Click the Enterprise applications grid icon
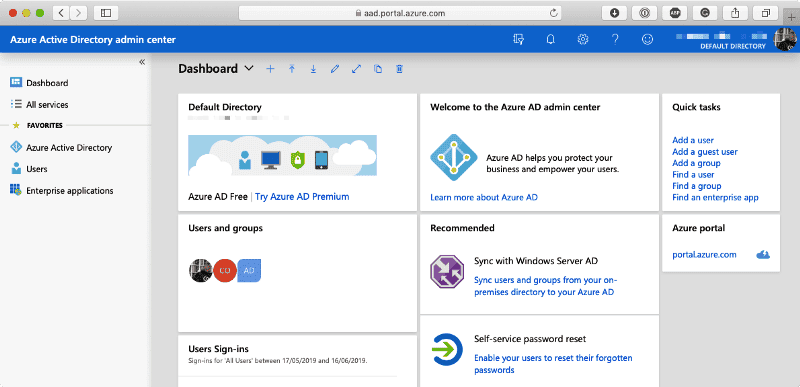The width and height of the screenshot is (800, 387). [x=16, y=190]
